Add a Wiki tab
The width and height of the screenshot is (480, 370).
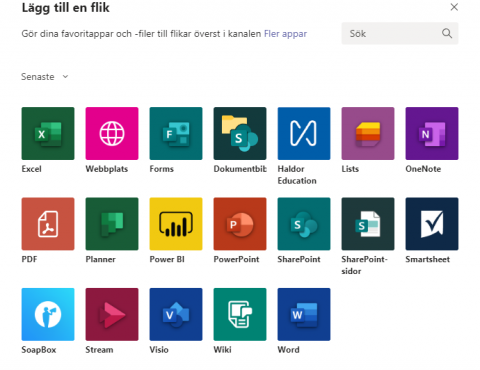coord(240,314)
